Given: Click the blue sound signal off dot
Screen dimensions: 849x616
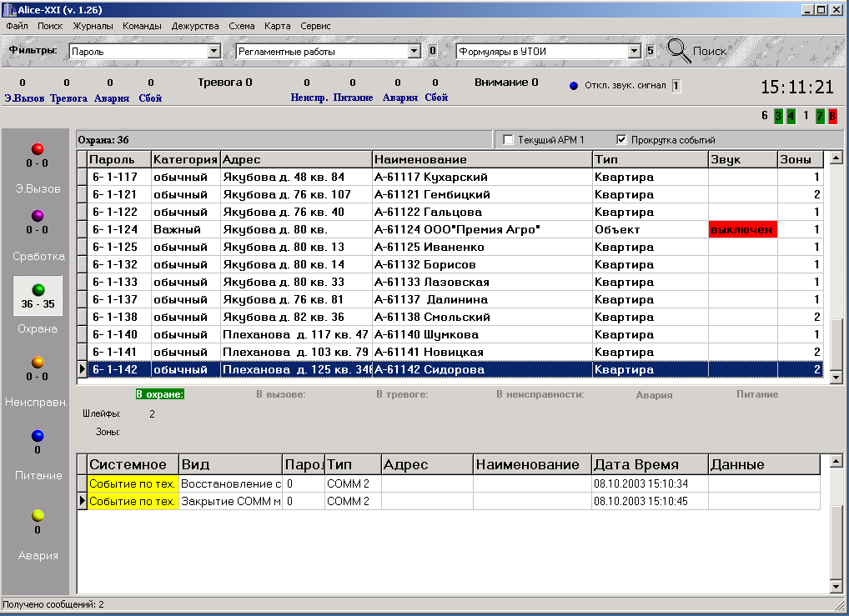Looking at the screenshot, I should pos(574,86).
